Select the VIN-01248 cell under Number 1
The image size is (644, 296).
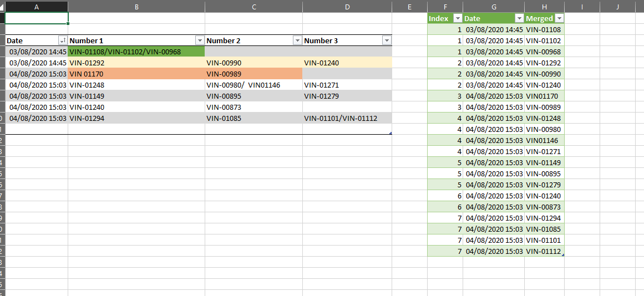pos(136,85)
